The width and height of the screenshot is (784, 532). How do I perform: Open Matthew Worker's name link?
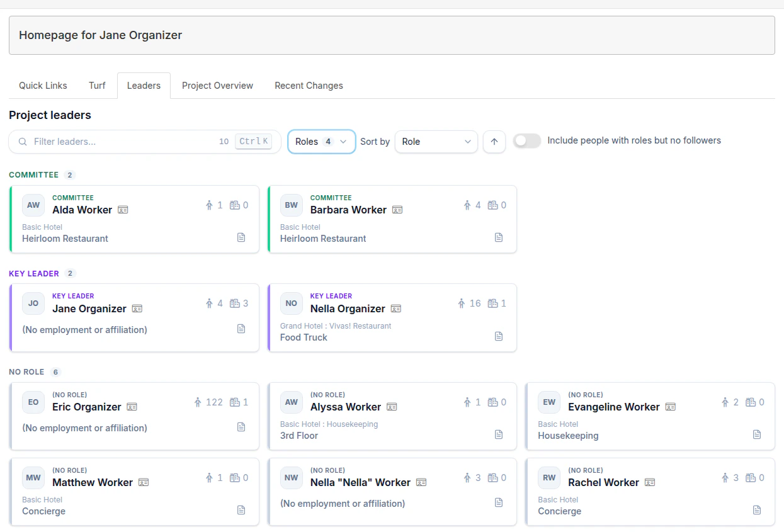coord(93,482)
